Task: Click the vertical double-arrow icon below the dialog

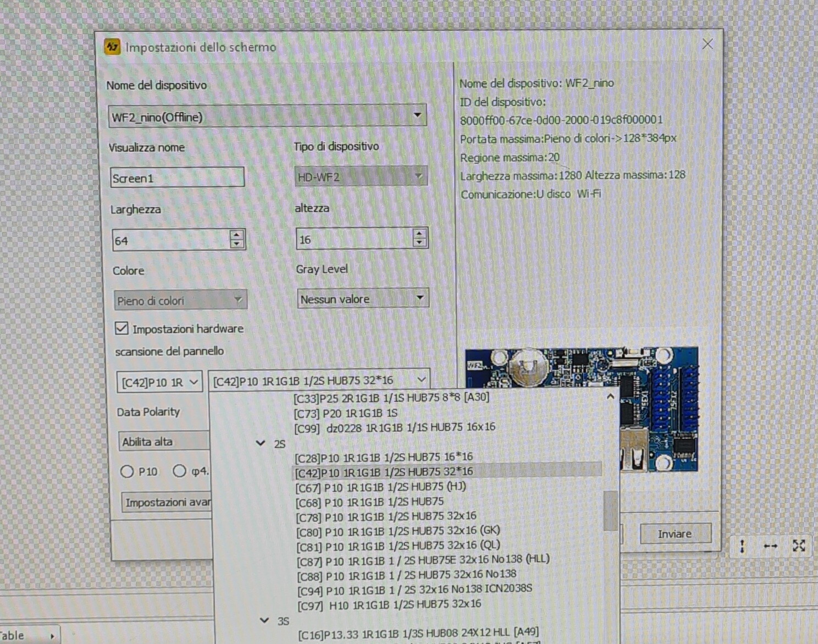Action: tap(742, 546)
